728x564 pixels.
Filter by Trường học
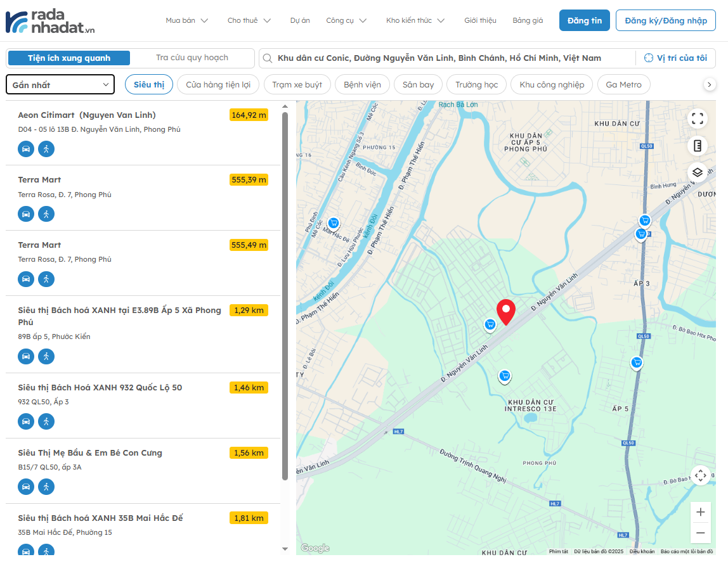(476, 84)
